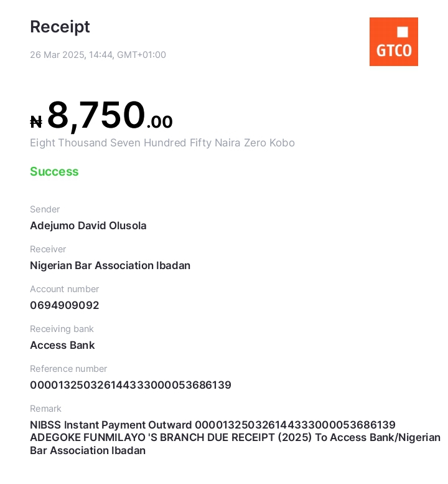Click the Receiving bank label

(x=62, y=329)
